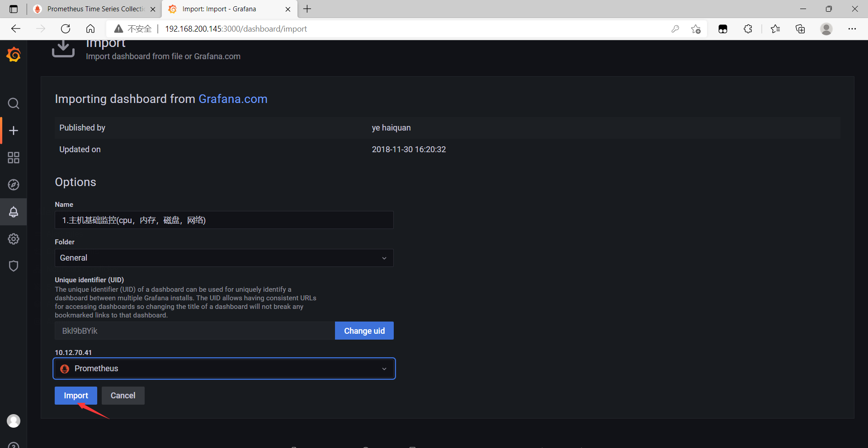Click the browser back arrow
Image resolution: width=868 pixels, height=448 pixels.
tap(16, 29)
